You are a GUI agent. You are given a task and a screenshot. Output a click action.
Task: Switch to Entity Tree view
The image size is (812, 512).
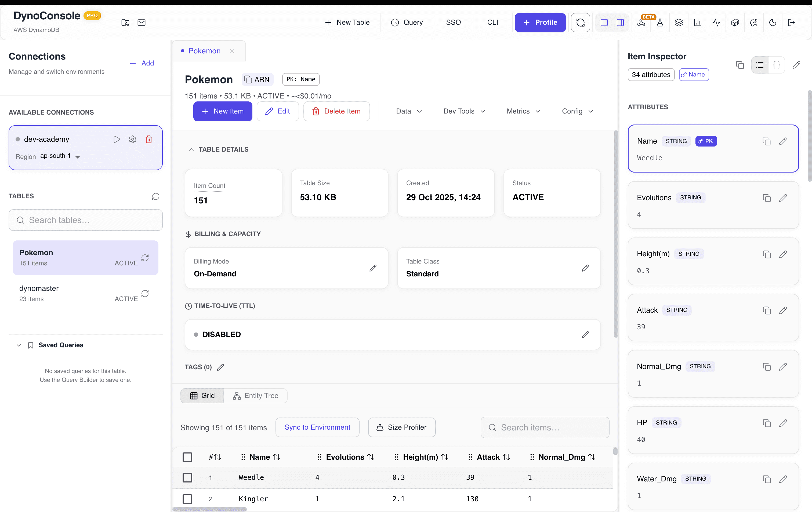[256, 396]
